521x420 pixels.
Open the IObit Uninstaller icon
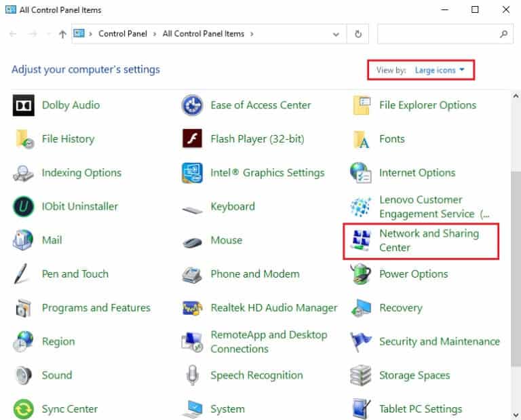tap(24, 207)
